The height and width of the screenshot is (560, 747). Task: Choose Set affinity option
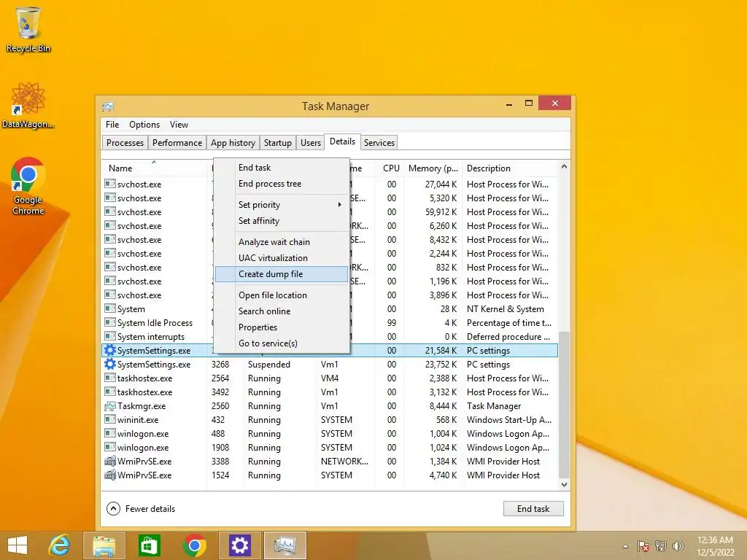[282, 221]
